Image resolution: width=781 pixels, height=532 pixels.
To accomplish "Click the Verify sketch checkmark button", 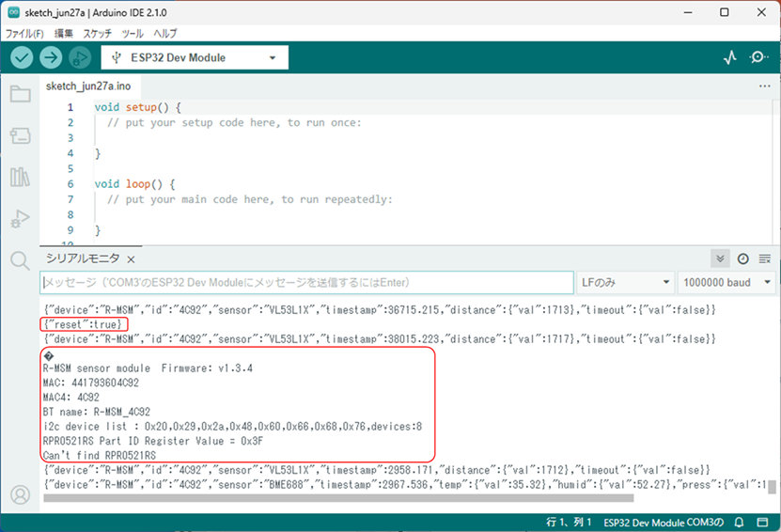I will [22, 57].
